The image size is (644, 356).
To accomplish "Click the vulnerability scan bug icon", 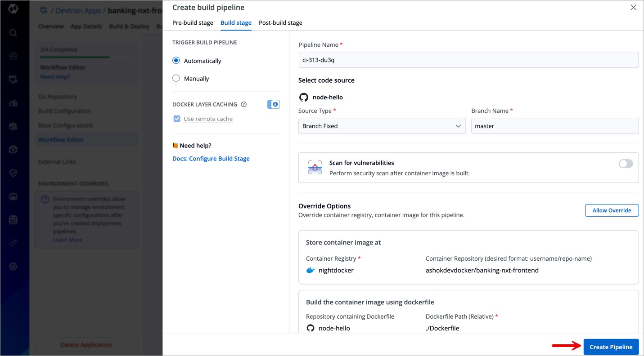I will tap(315, 167).
